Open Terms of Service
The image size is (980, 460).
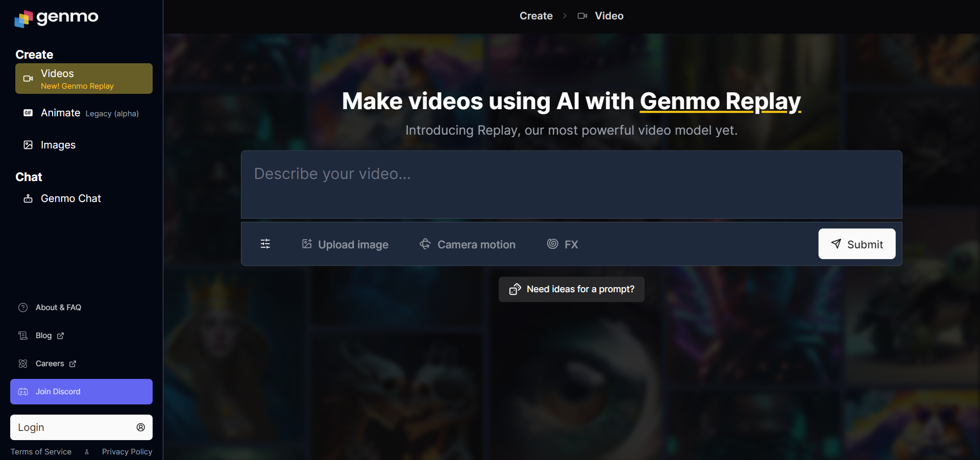coord(41,452)
